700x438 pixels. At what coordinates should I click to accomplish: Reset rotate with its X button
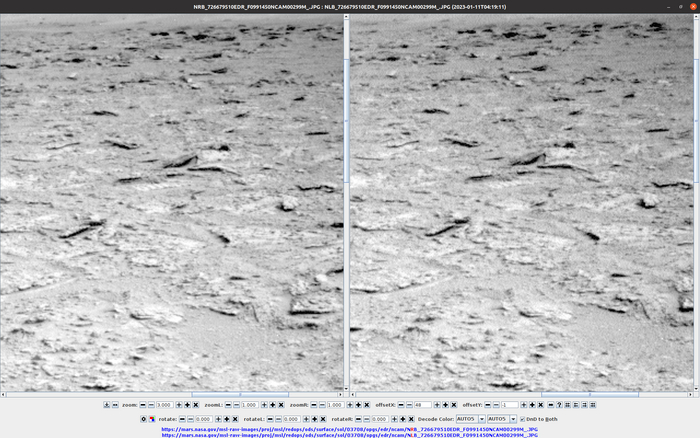(x=235, y=419)
